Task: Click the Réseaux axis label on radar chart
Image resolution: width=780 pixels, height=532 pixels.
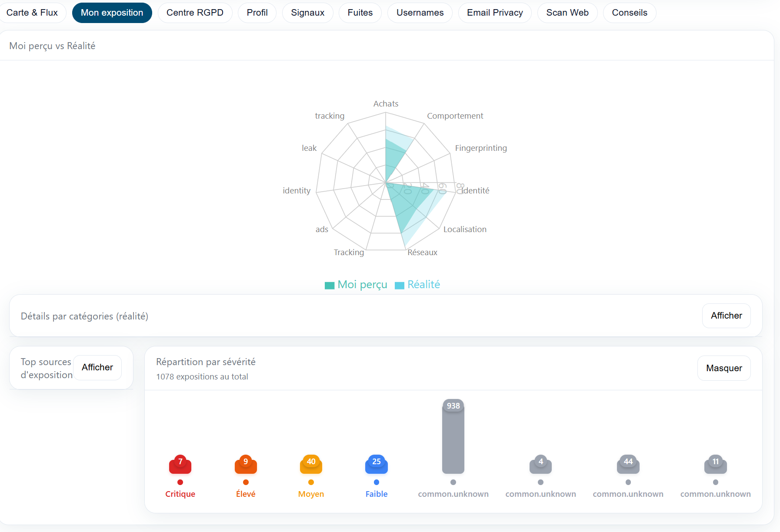Action: tap(422, 253)
